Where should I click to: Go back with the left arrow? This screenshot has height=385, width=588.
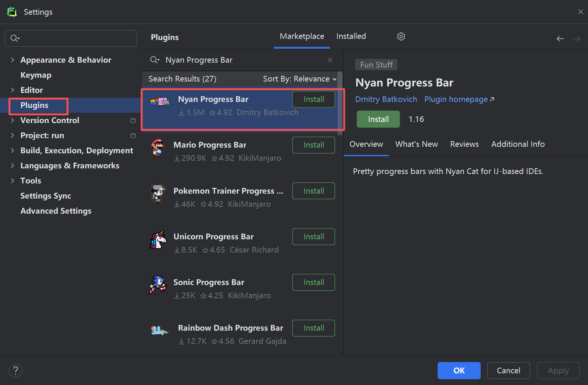click(560, 38)
